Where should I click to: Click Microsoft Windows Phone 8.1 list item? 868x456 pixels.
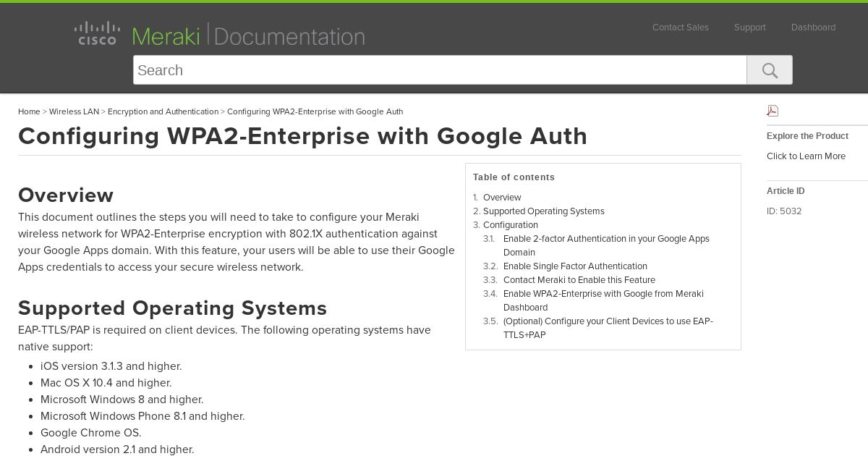coord(142,416)
